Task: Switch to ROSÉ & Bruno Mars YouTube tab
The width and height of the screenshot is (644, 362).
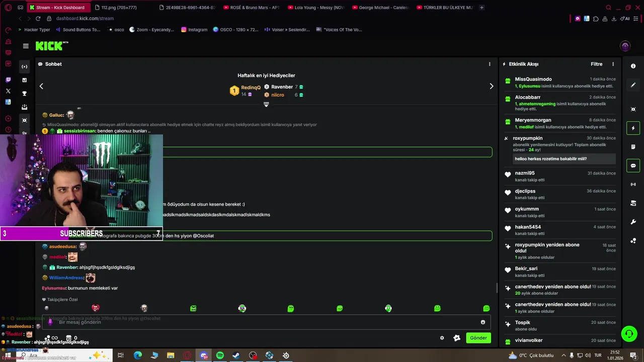Action: pyautogui.click(x=251, y=8)
